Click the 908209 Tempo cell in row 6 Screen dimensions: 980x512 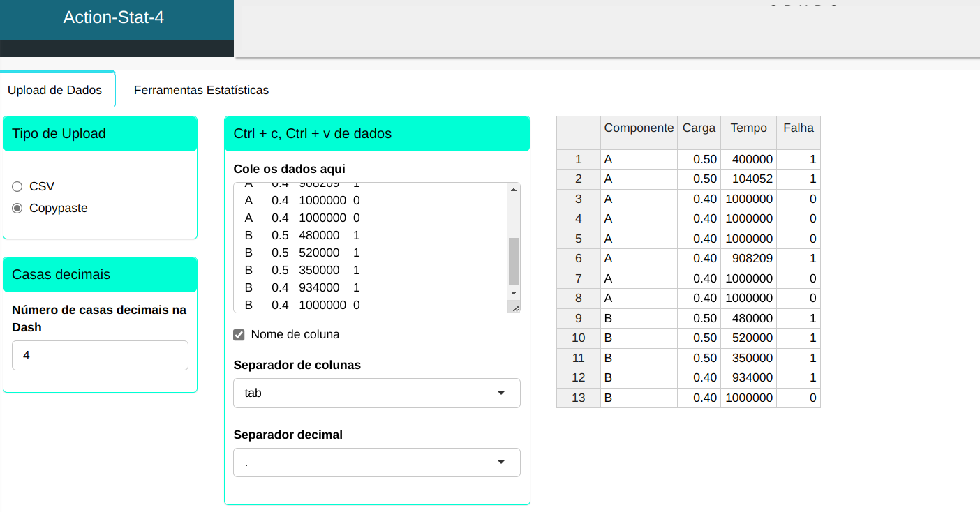(x=748, y=258)
